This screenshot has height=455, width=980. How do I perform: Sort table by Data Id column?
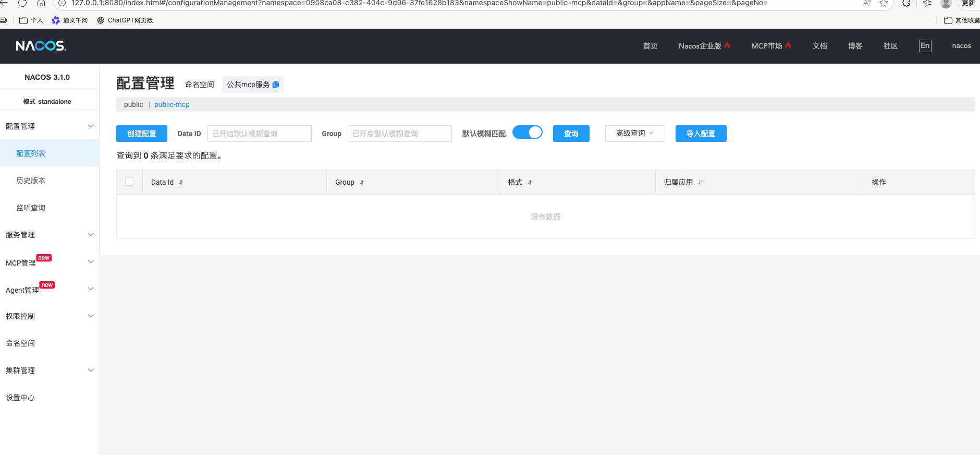181,183
